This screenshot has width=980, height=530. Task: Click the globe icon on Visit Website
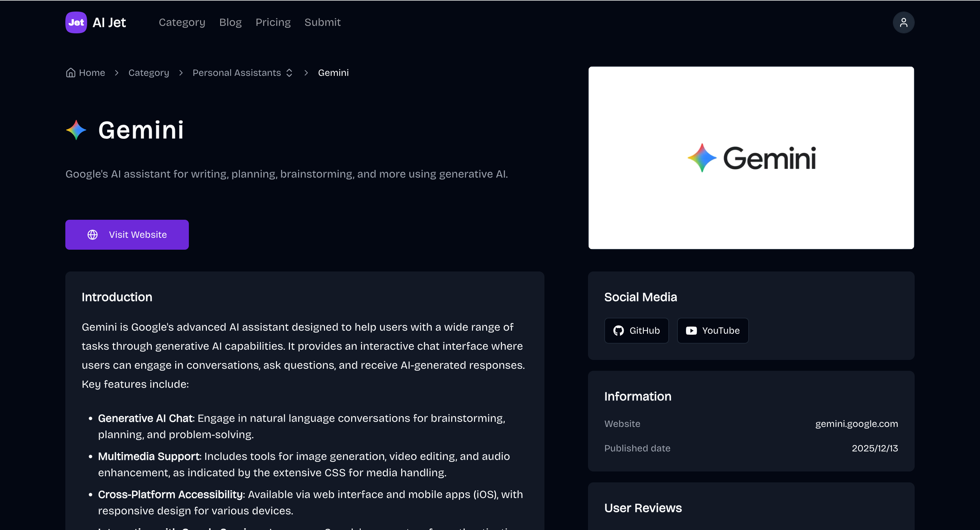click(x=93, y=235)
